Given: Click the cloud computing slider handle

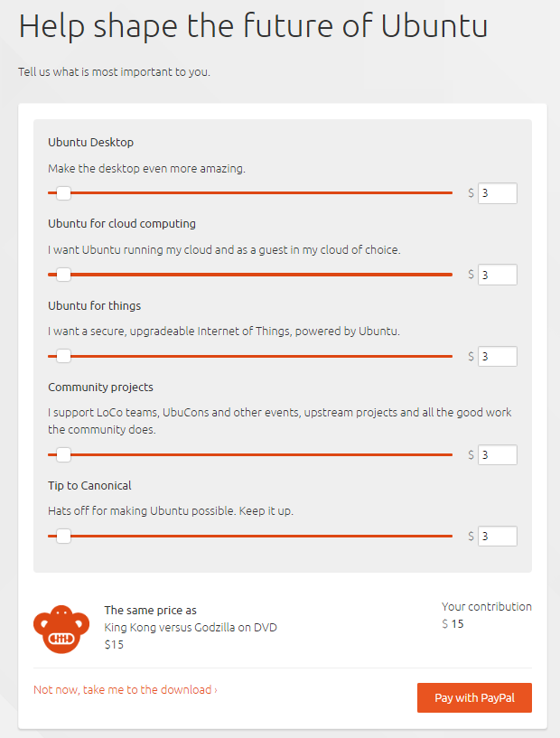Looking at the screenshot, I should click(x=63, y=275).
